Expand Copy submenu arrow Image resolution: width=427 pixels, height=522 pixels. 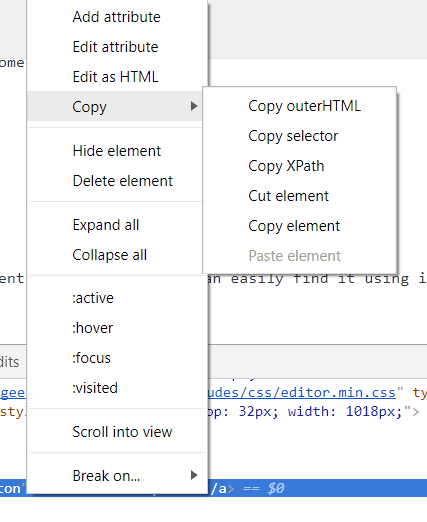[x=194, y=106]
